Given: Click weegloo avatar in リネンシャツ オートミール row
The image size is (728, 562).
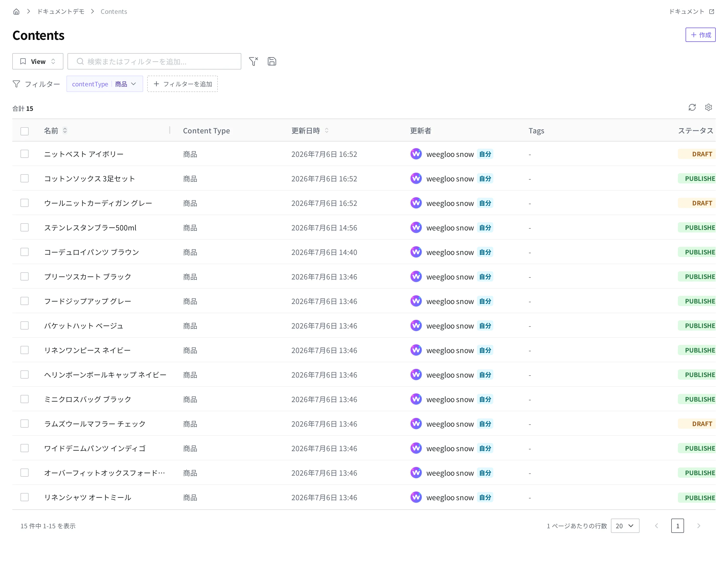Looking at the screenshot, I should (x=416, y=497).
